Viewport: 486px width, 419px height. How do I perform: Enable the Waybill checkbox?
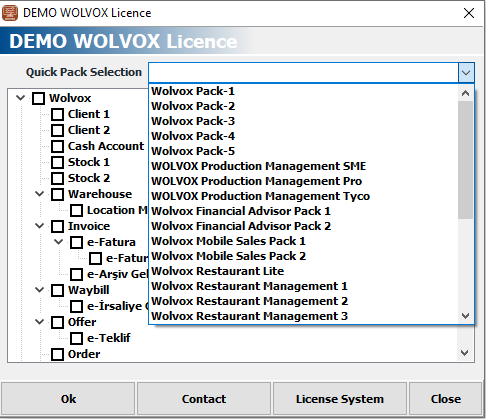(57, 290)
